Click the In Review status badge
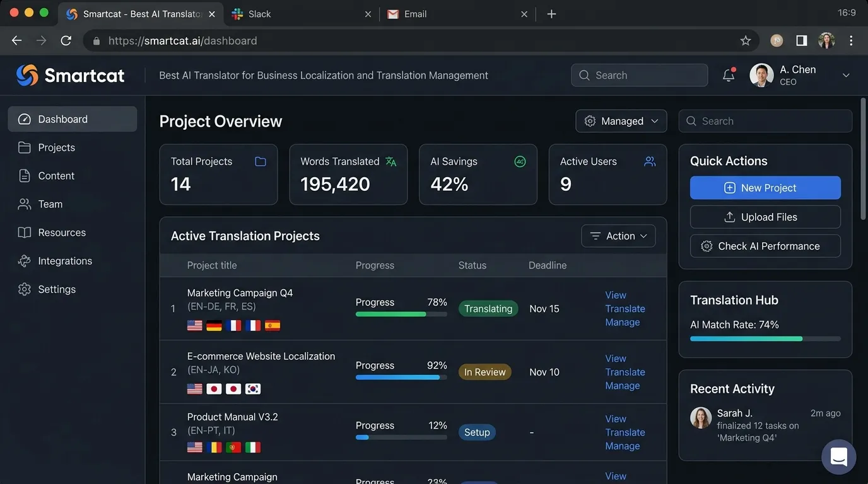The width and height of the screenshot is (868, 484). [484, 372]
